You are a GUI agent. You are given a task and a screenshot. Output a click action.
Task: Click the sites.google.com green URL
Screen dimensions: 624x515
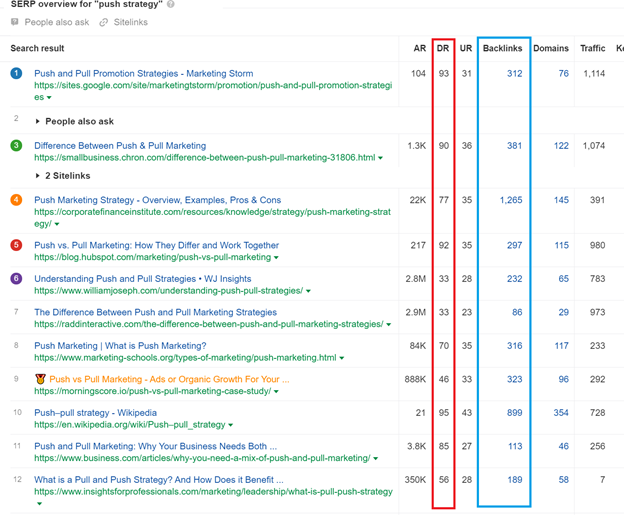213,91
